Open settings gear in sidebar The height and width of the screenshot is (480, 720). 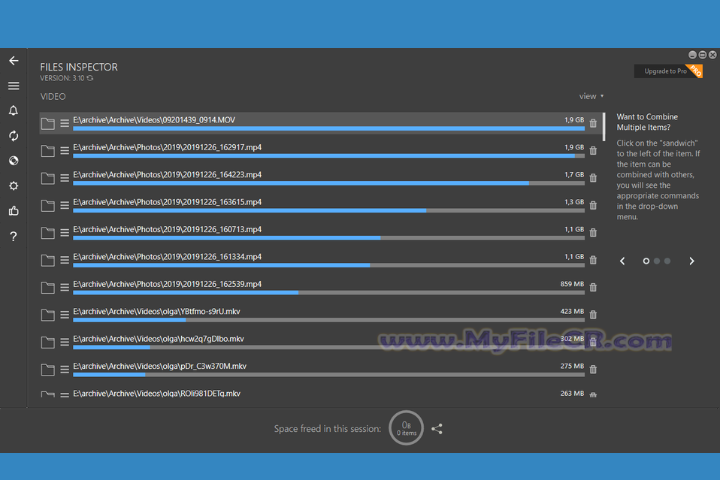point(14,186)
